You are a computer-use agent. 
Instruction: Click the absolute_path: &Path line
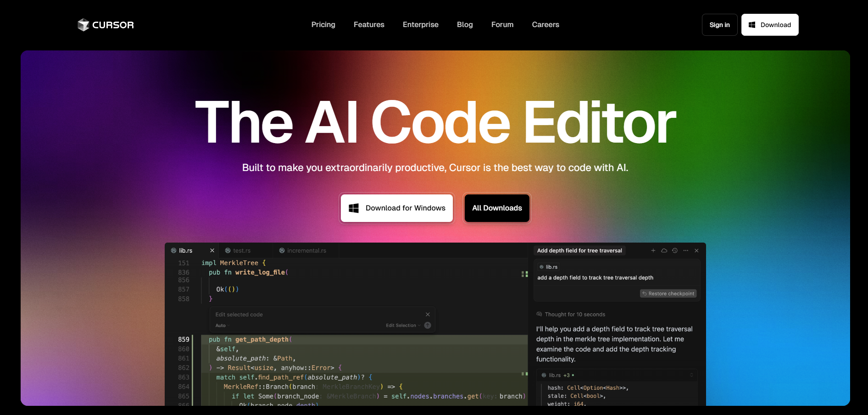tap(256, 358)
